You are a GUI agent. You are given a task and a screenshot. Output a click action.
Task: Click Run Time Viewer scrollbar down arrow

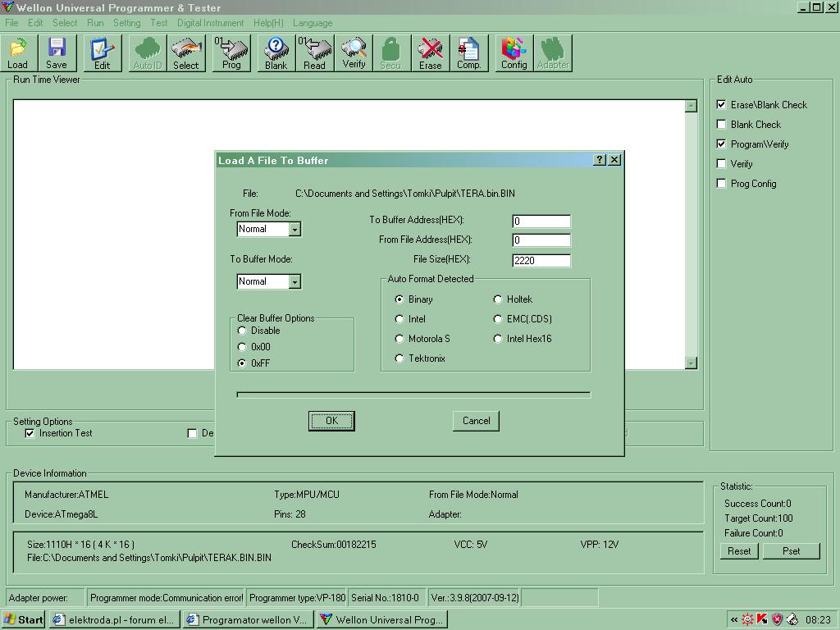click(691, 363)
